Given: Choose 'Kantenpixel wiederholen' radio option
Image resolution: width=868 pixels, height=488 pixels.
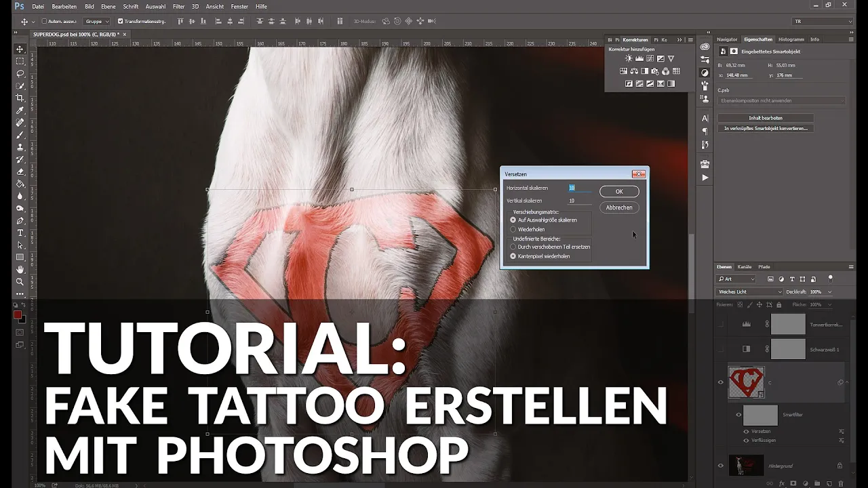Looking at the screenshot, I should pyautogui.click(x=513, y=256).
